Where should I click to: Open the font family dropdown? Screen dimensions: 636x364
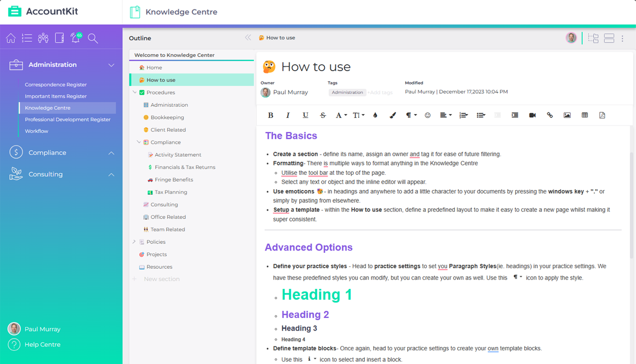tap(341, 115)
